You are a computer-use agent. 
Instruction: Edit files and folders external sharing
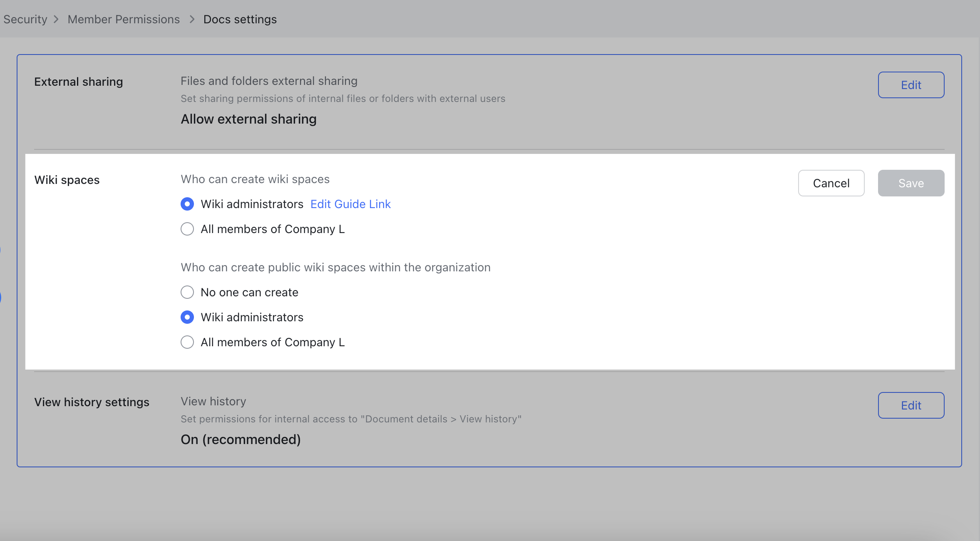click(910, 84)
